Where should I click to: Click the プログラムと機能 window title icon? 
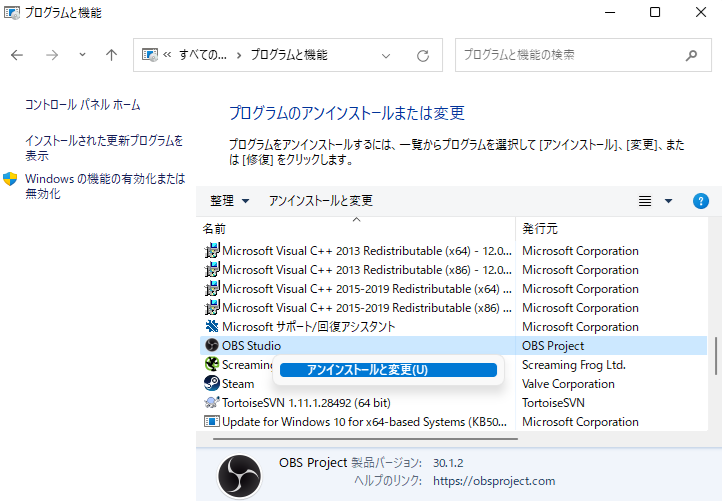click(12, 12)
